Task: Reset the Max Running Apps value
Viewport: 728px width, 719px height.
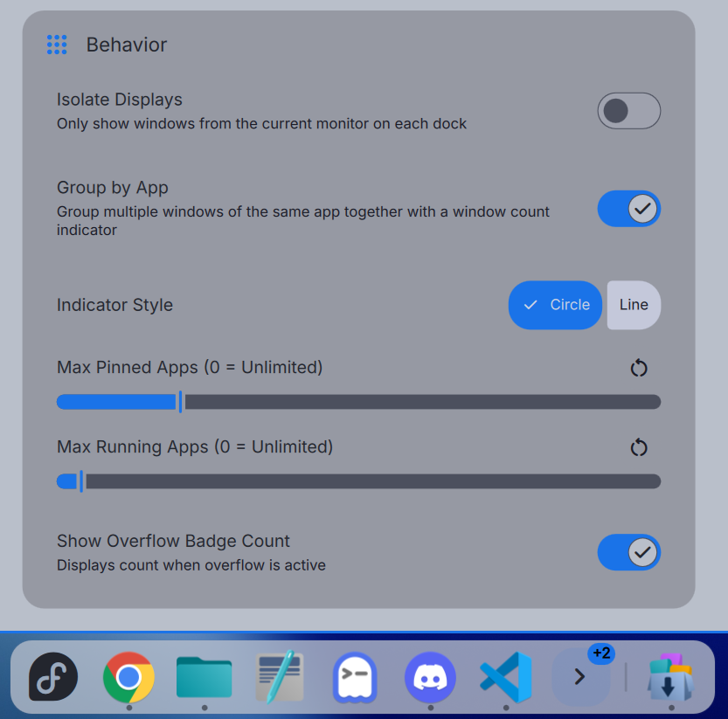Action: point(638,447)
